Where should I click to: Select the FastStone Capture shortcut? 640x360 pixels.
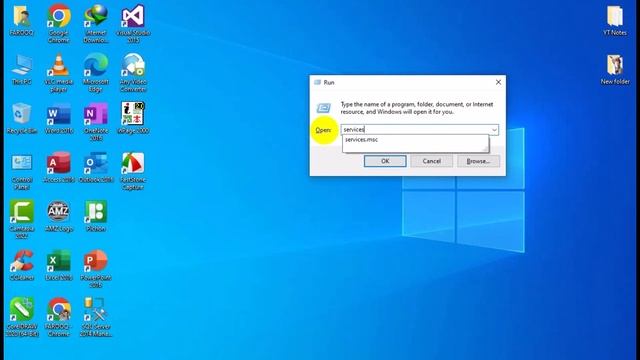click(133, 171)
